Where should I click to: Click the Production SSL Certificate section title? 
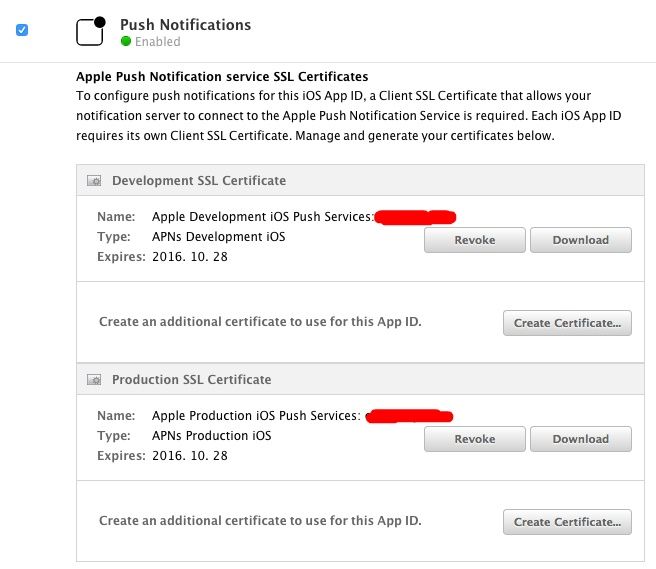[192, 380]
